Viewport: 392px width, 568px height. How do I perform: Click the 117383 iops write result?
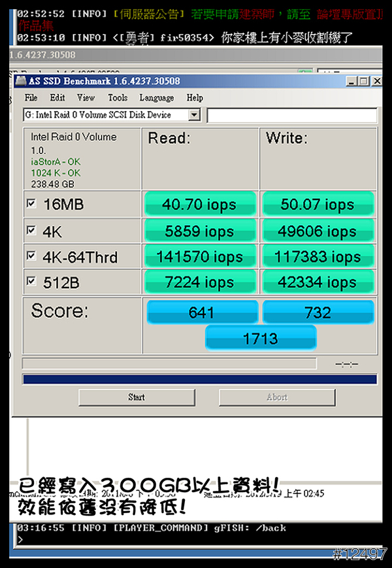[x=318, y=256]
